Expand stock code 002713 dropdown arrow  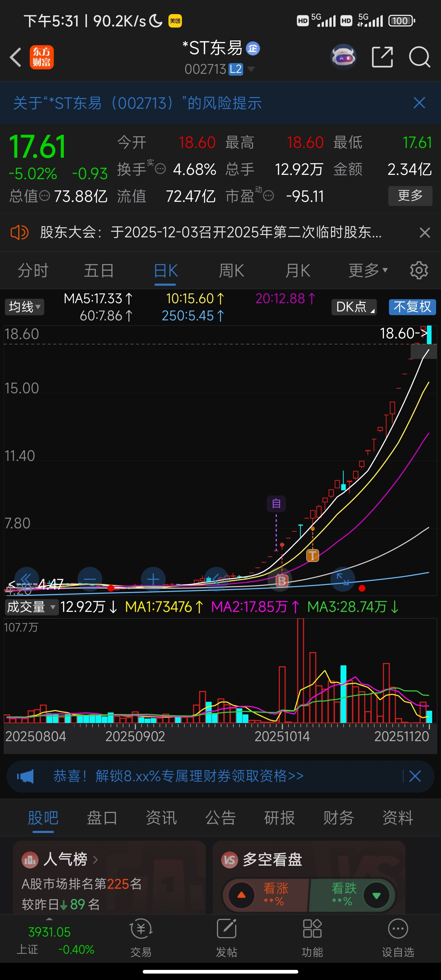click(x=251, y=69)
